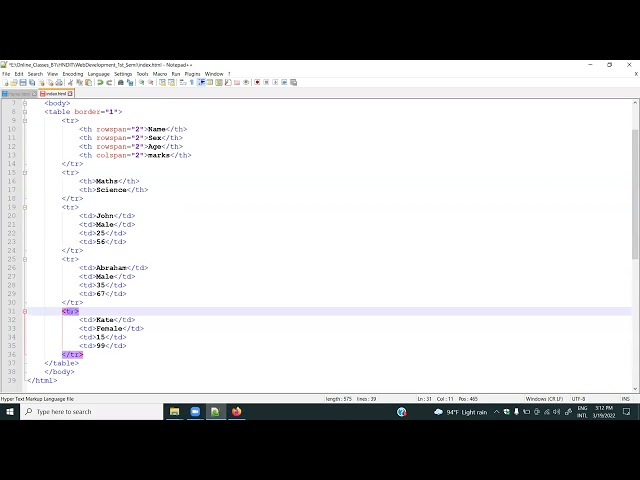Open the Settings menu
This screenshot has height=480, width=640.
point(123,74)
